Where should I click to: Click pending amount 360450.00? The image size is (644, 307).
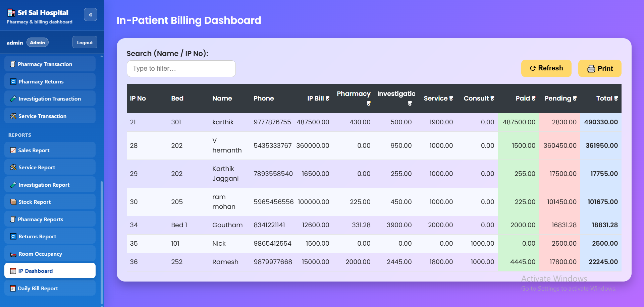pyautogui.click(x=560, y=145)
